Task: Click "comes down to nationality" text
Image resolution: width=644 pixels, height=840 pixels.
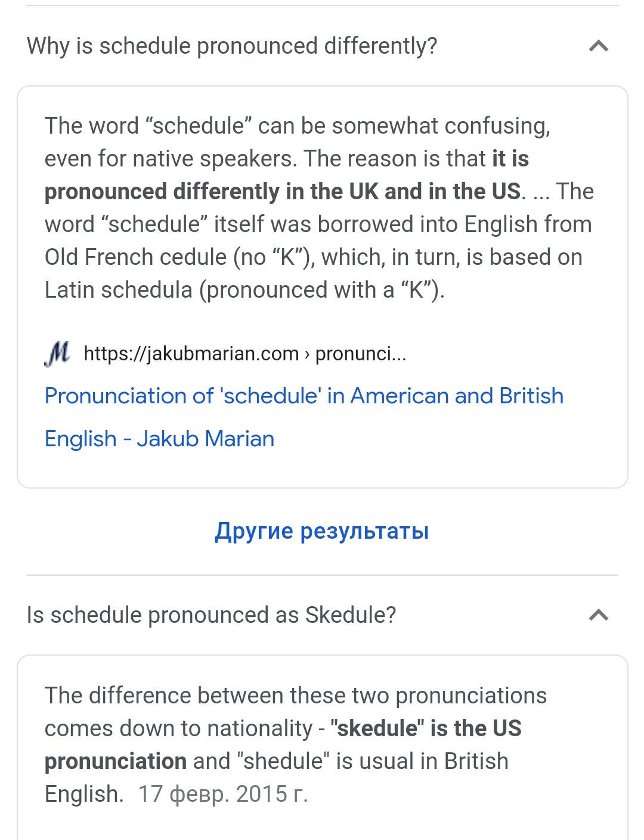Action: click(x=178, y=728)
